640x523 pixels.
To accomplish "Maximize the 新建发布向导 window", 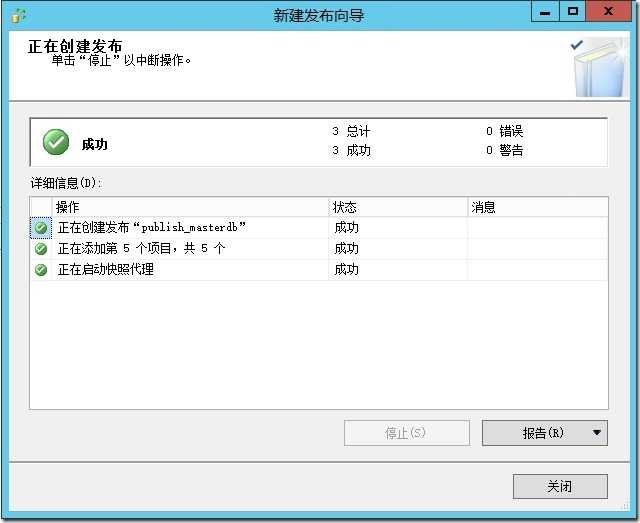I will point(573,11).
